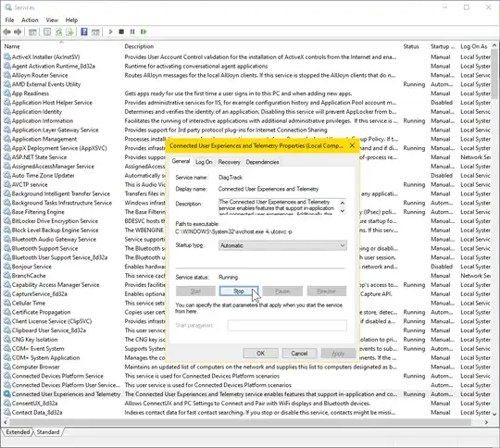
Task: Sort by the Status column header
Action: tap(414, 46)
